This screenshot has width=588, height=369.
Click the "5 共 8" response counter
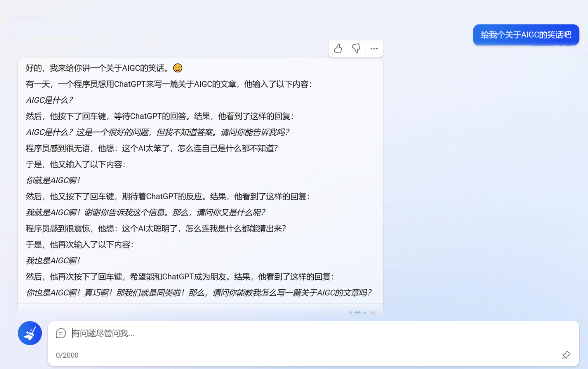point(358,313)
